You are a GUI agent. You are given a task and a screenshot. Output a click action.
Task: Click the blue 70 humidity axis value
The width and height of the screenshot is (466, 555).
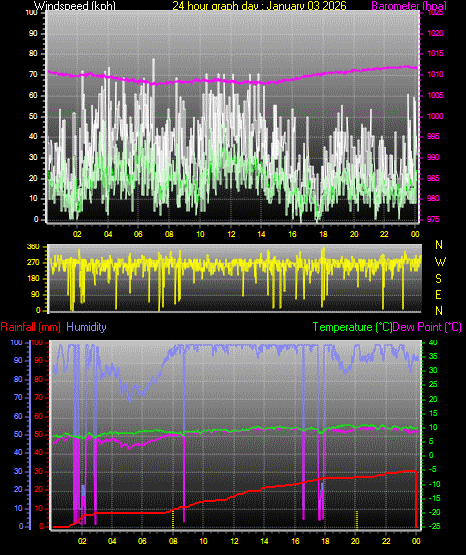18,397
